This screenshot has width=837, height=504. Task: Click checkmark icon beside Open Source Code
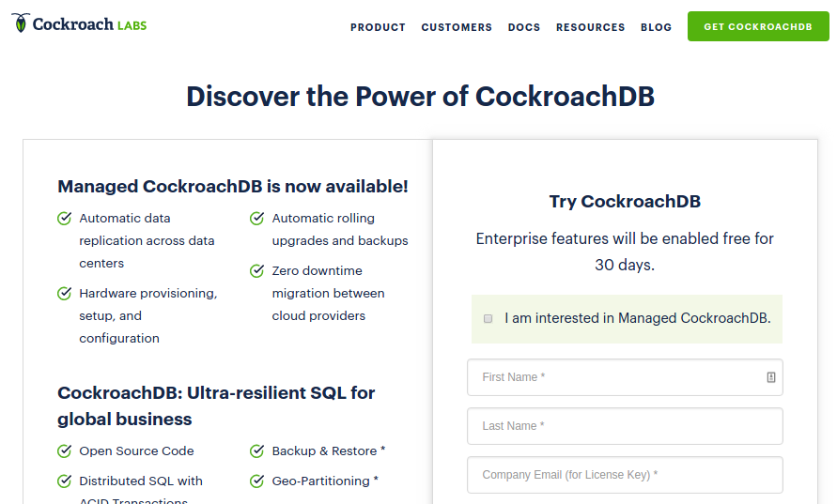pyautogui.click(x=65, y=451)
